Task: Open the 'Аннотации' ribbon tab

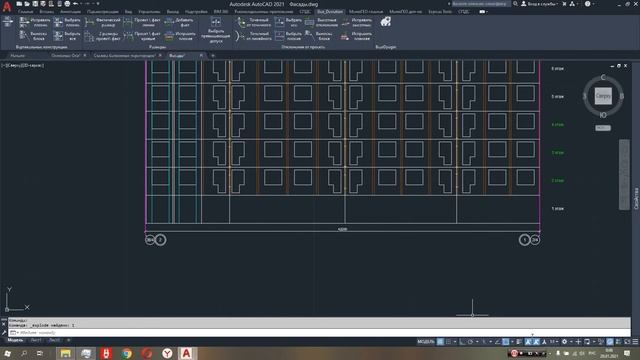Action: 70,11
